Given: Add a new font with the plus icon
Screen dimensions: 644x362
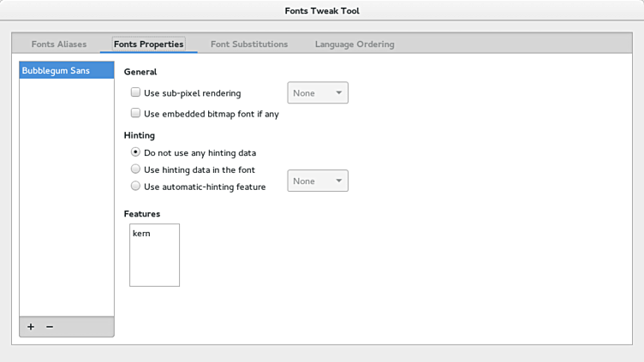Looking at the screenshot, I should [31, 327].
